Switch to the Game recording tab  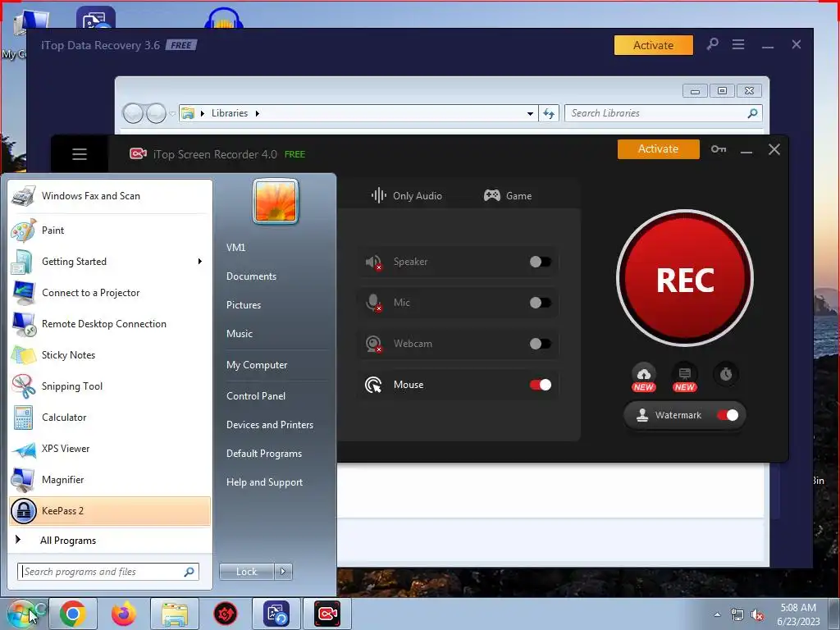[508, 195]
